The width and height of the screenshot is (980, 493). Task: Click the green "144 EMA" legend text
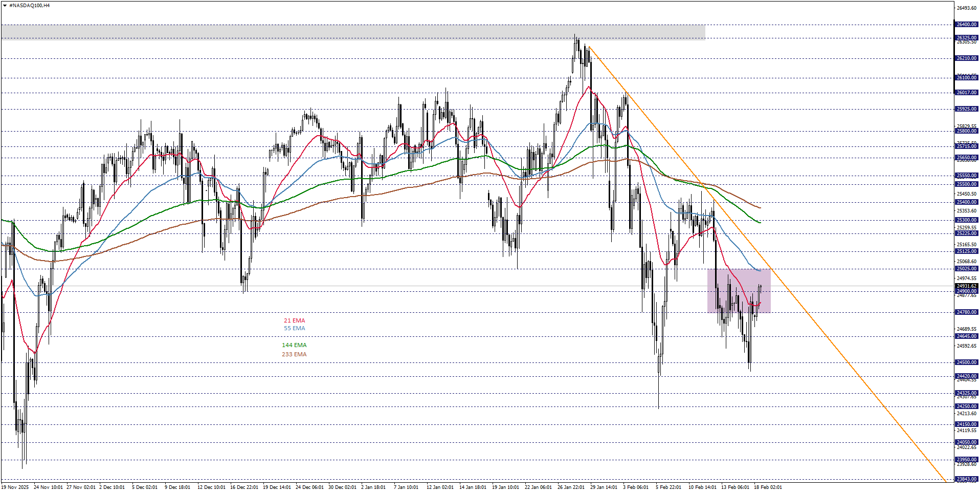295,345
